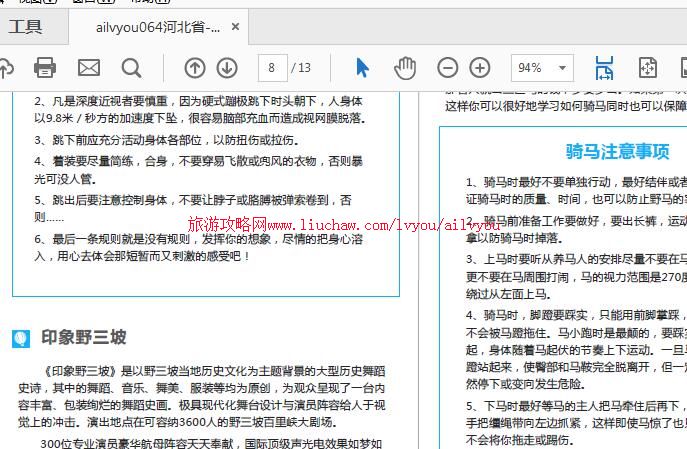The height and width of the screenshot is (449, 687).
Task: Send the file by email envelope icon
Action: pos(89,68)
